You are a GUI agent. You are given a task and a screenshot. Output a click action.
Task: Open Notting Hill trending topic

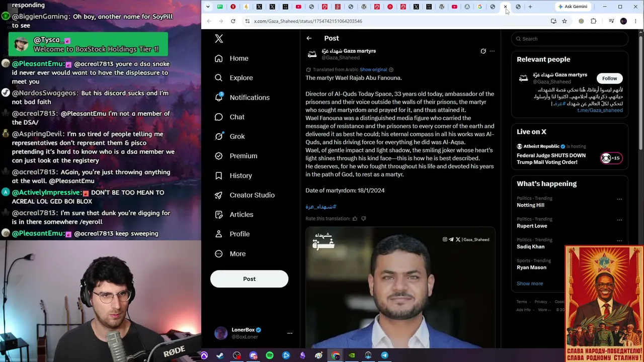coord(530,205)
